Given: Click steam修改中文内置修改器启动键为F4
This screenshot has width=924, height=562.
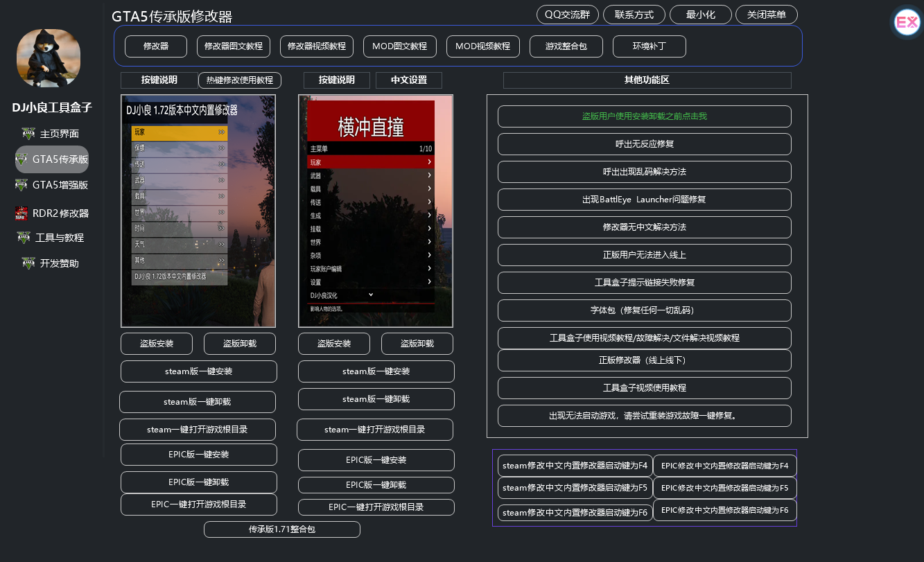Looking at the screenshot, I should 575,466.
